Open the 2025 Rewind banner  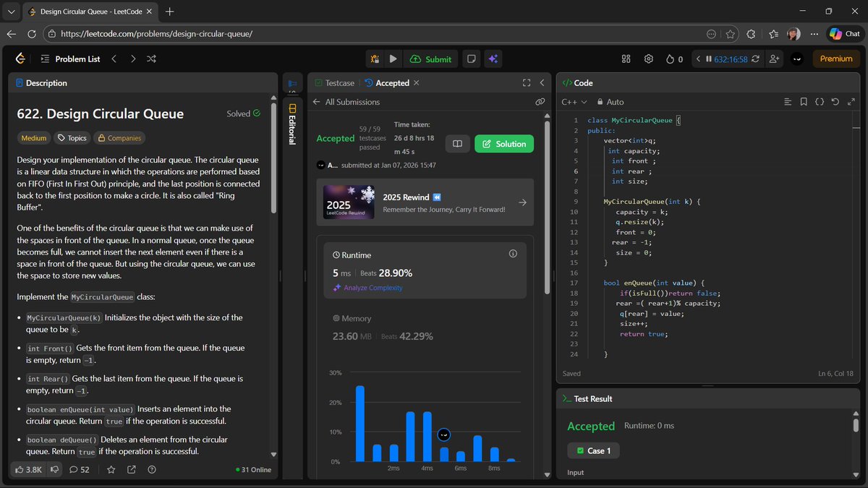tap(425, 202)
